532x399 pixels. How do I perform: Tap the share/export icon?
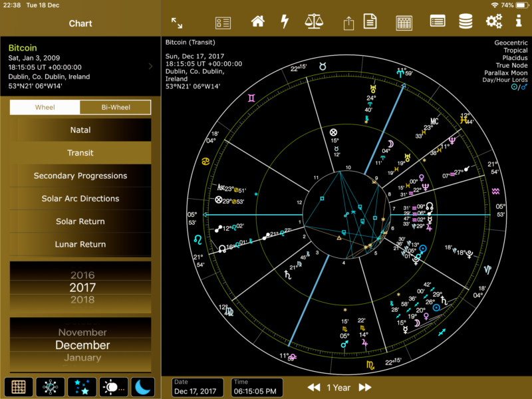348,23
